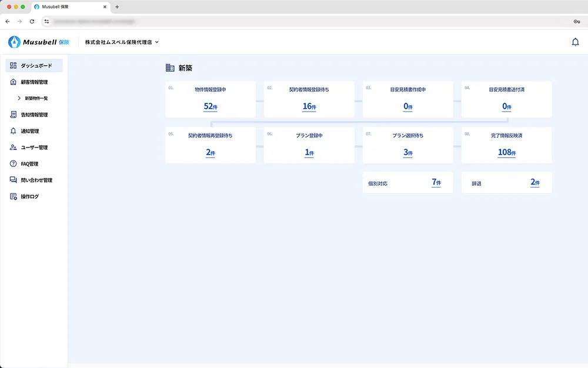
Task: Click the ダッシュボード grid icon in sidebar
Action: click(x=14, y=65)
